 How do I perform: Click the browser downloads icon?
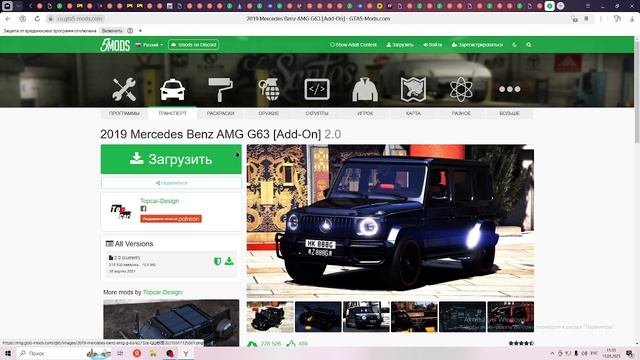[632, 19]
